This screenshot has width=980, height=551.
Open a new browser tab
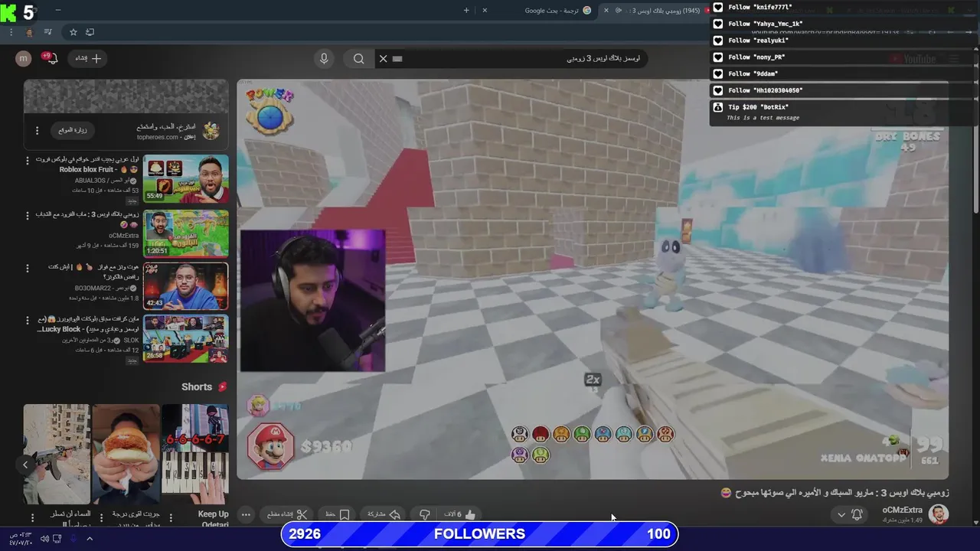[466, 10]
